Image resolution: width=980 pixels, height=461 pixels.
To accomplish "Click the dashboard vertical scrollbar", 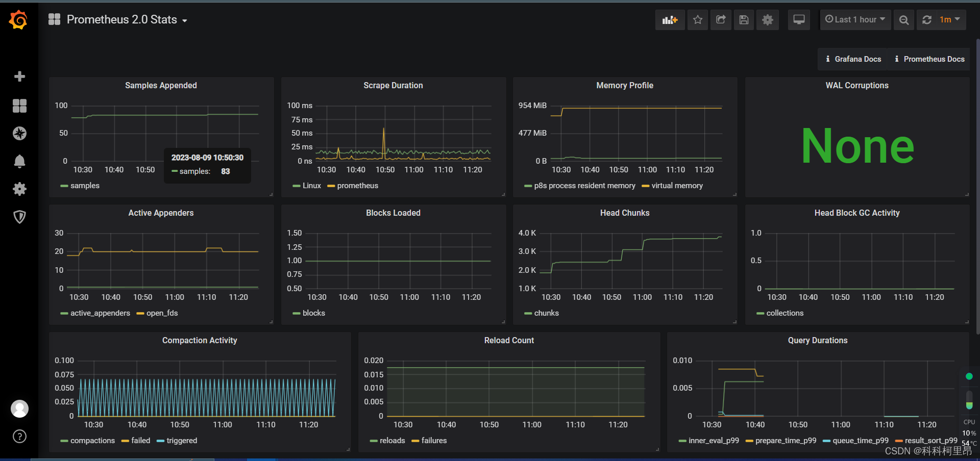I will 977,186.
